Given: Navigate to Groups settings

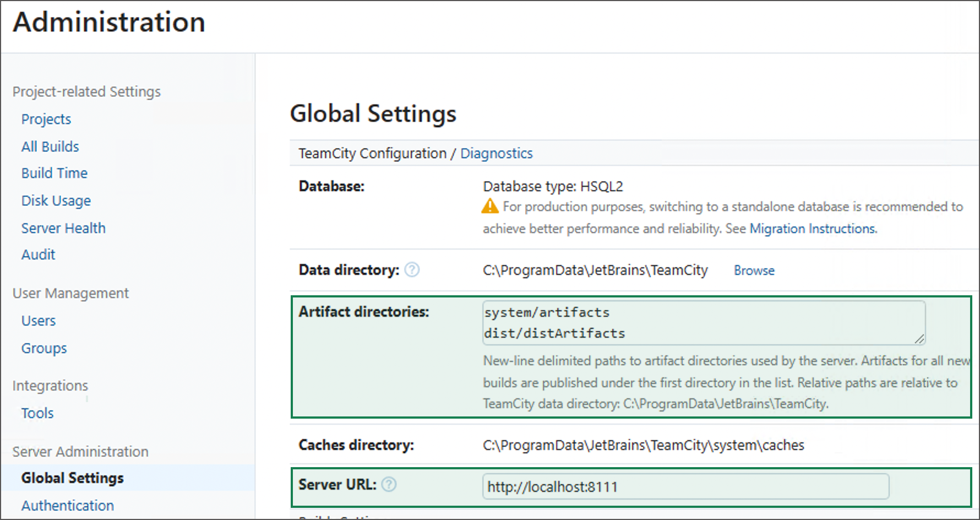Looking at the screenshot, I should pyautogui.click(x=44, y=348).
